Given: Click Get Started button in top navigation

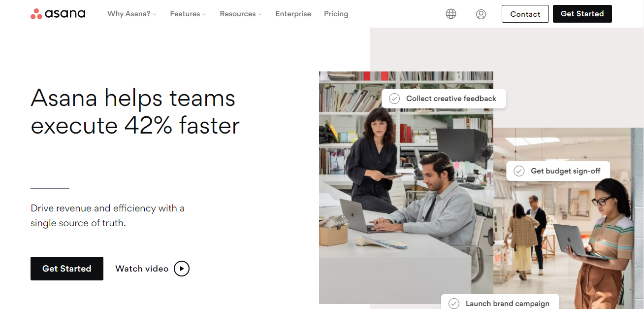Looking at the screenshot, I should coord(582,14).
